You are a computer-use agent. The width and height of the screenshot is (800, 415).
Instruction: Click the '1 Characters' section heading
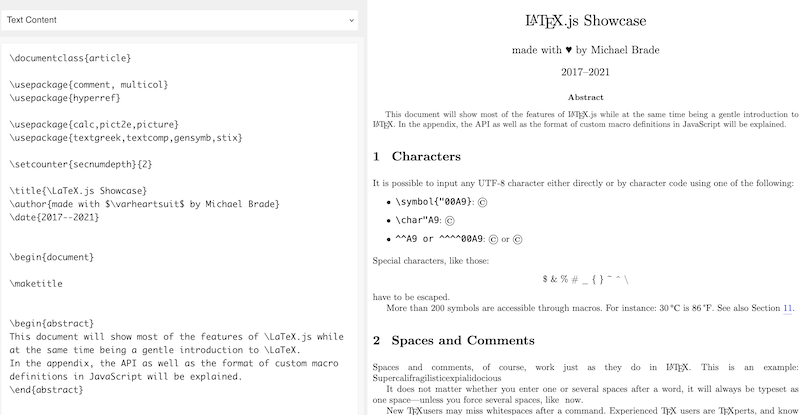(x=417, y=157)
